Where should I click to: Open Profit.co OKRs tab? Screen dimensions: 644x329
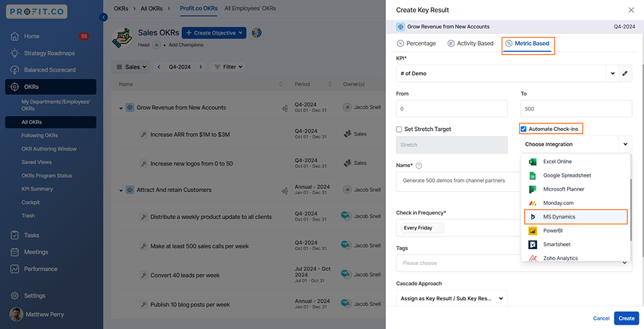(x=199, y=8)
